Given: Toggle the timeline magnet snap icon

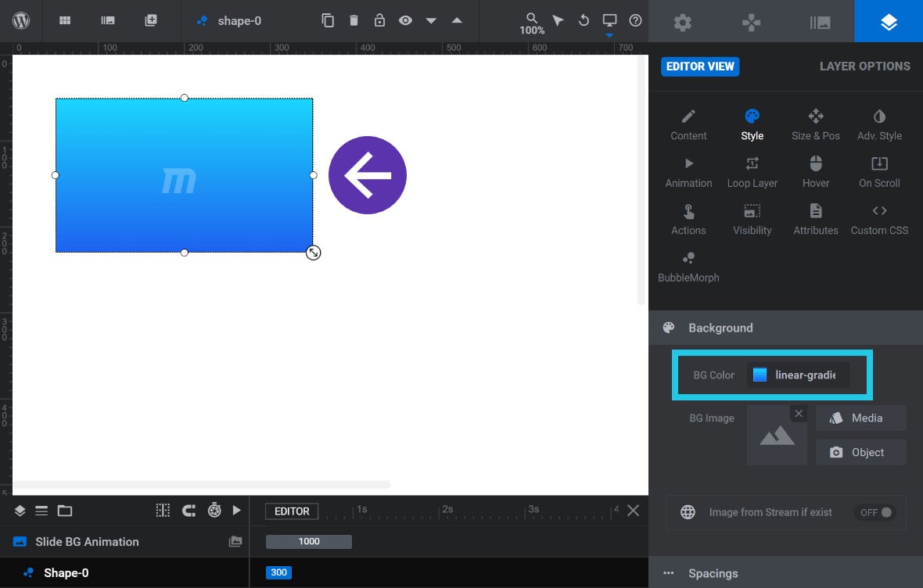Looking at the screenshot, I should click(x=189, y=511).
